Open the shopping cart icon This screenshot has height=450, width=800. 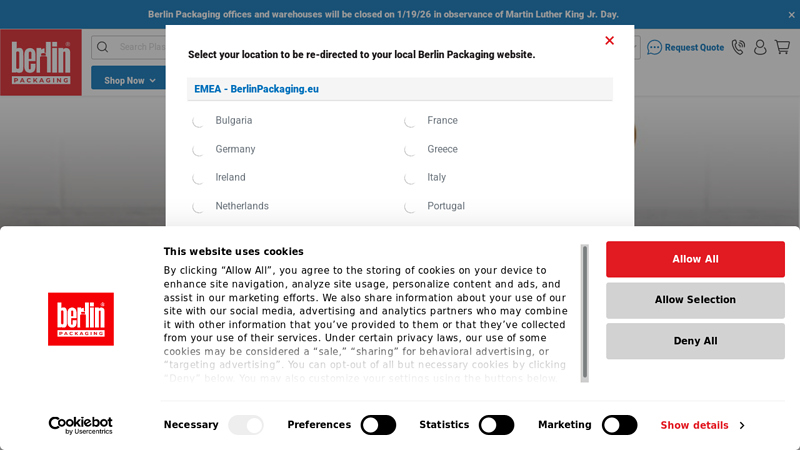[x=782, y=47]
